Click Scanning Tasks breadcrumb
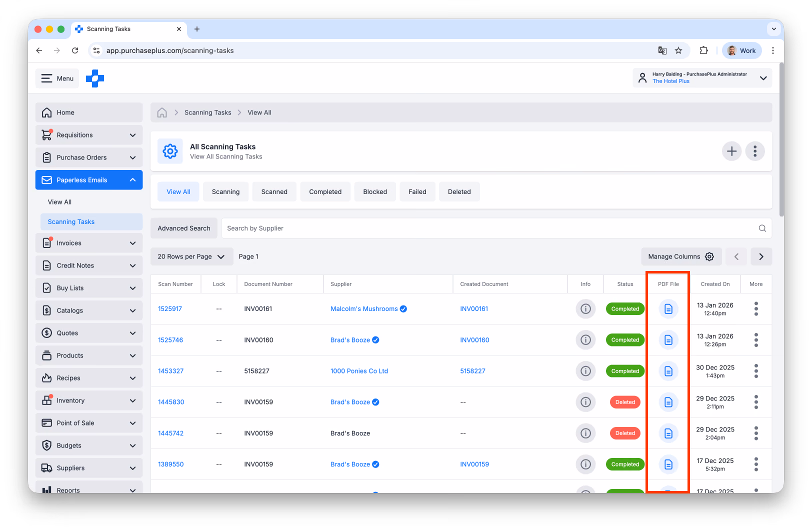 coord(207,112)
